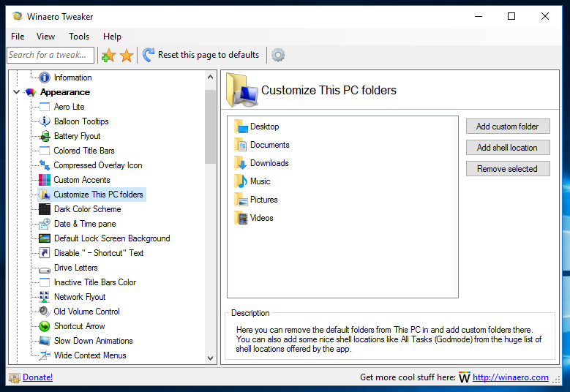
Task: Click the Custom Accents color grid icon
Action: [x=45, y=180]
